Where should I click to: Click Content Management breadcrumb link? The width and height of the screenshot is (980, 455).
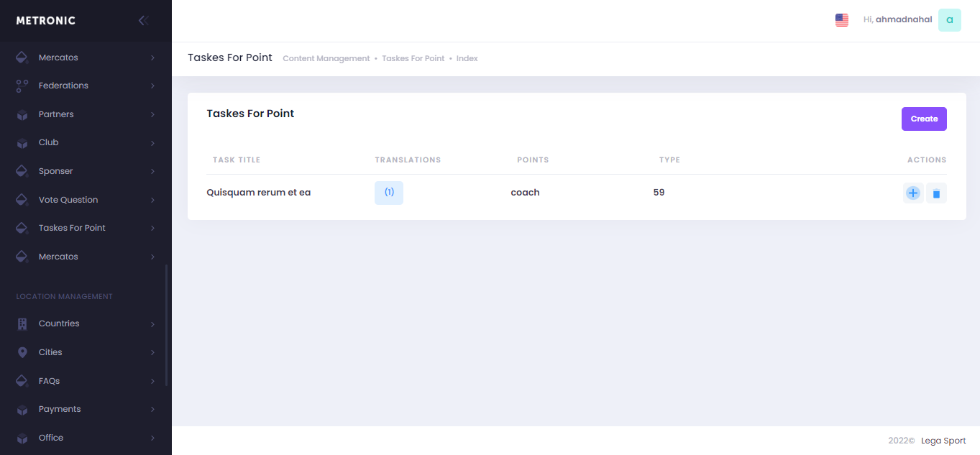(326, 58)
